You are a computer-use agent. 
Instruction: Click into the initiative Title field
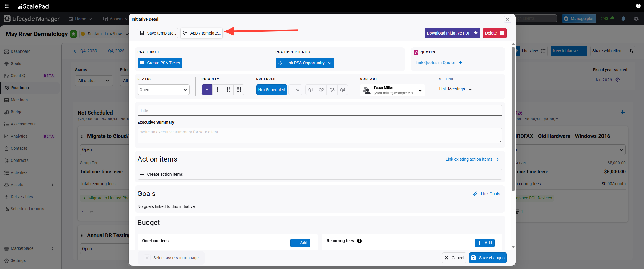(x=319, y=110)
